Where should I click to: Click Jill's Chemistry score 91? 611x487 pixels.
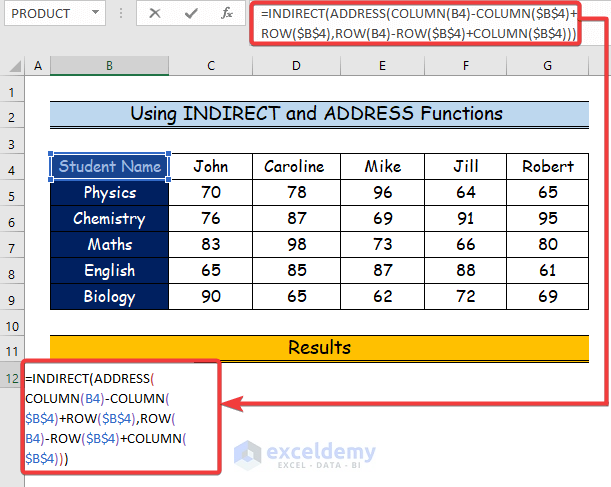[x=466, y=219]
